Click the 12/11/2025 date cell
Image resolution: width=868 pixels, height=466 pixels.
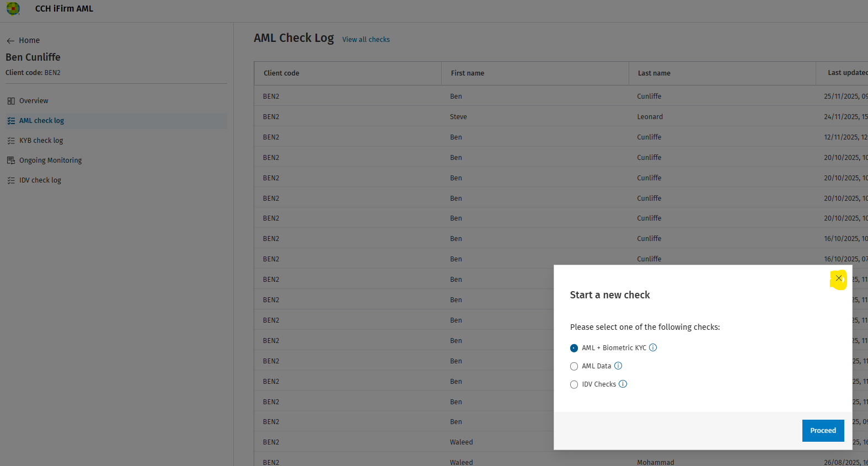click(845, 137)
